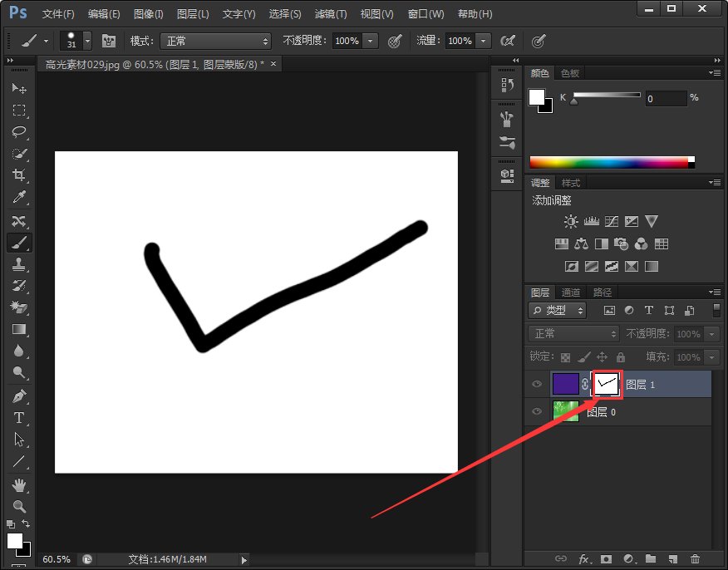The image size is (728, 570).
Task: Select the Eyedropper tool
Action: pos(18,197)
